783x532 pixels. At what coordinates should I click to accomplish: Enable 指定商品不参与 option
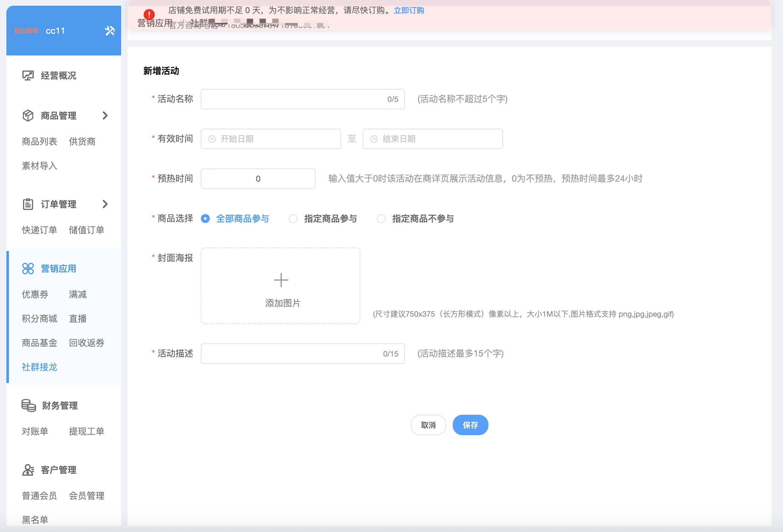(381, 218)
